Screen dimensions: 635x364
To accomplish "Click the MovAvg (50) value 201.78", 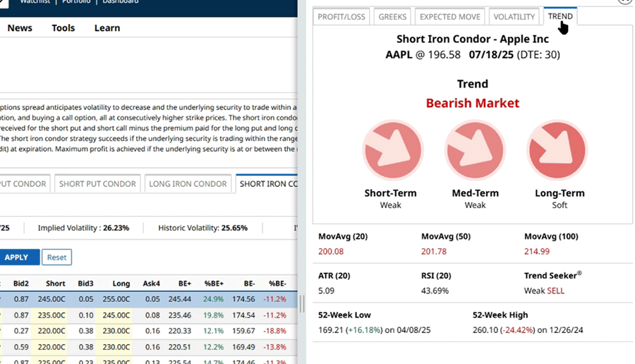I will (x=434, y=251).
